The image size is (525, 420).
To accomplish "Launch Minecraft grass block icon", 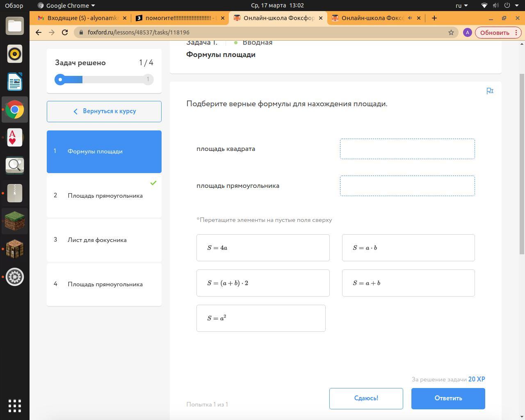I will pyautogui.click(x=15, y=221).
